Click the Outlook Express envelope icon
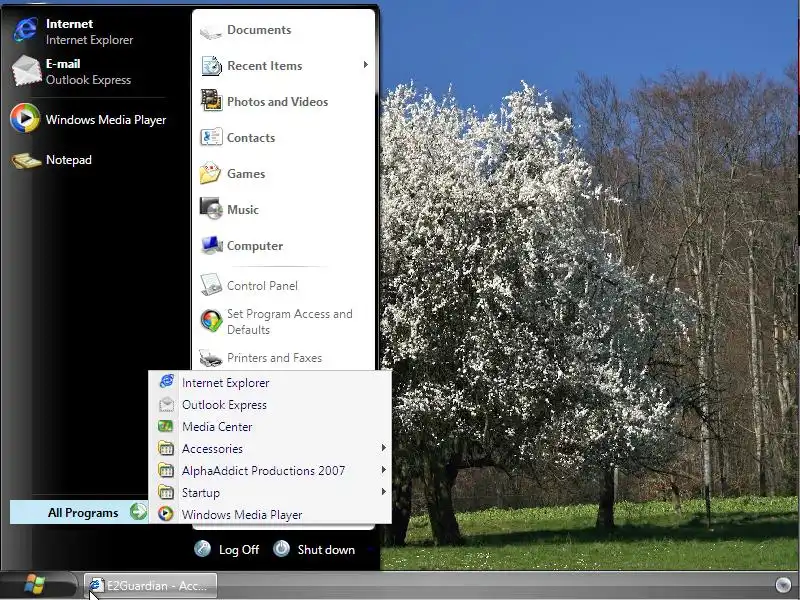This screenshot has width=800, height=600. (x=26, y=71)
